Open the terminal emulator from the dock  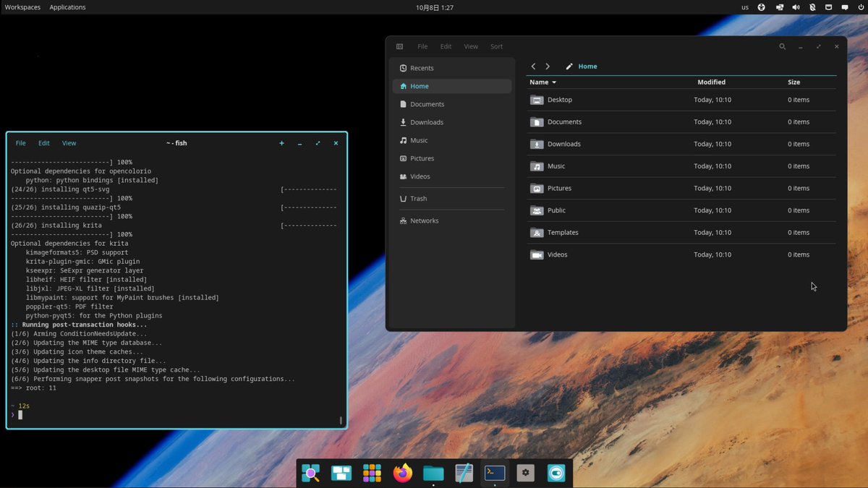coord(494,473)
